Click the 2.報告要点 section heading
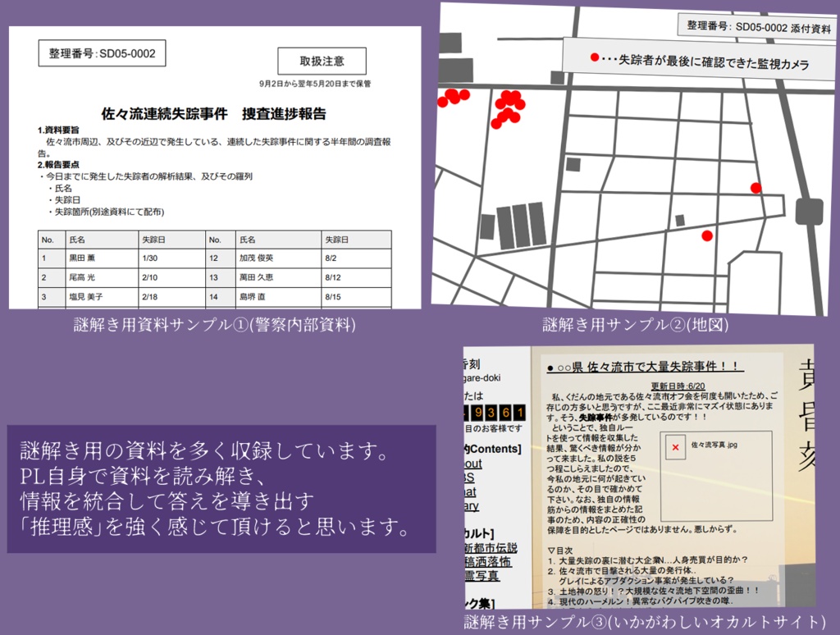 [58, 165]
